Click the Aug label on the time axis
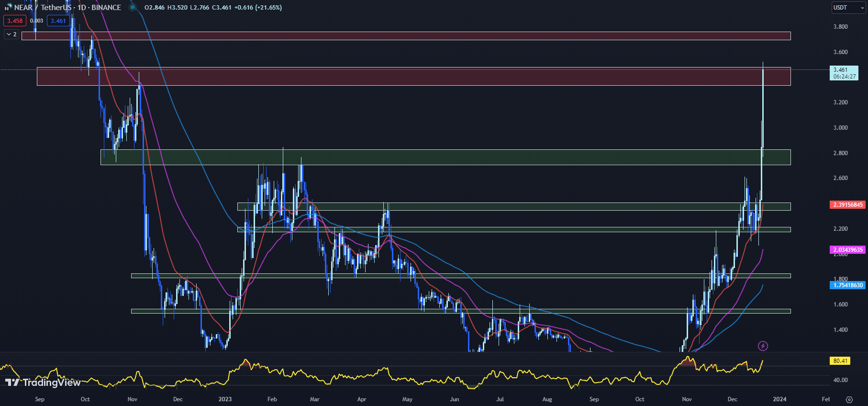The width and height of the screenshot is (868, 406). tap(547, 399)
